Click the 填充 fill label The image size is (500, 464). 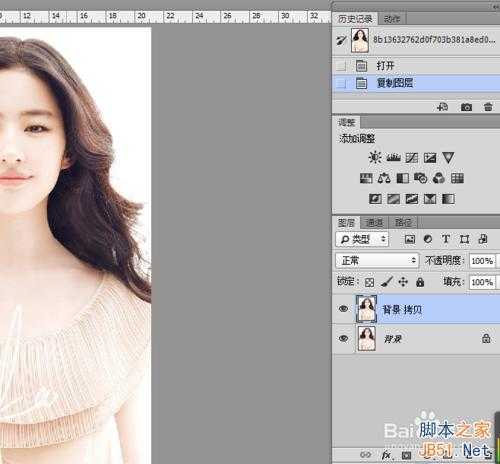[x=454, y=282]
